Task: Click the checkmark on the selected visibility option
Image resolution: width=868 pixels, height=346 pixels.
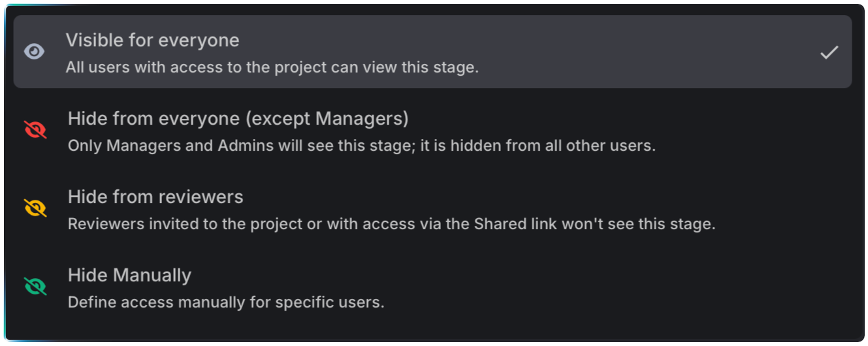Action: click(x=829, y=52)
